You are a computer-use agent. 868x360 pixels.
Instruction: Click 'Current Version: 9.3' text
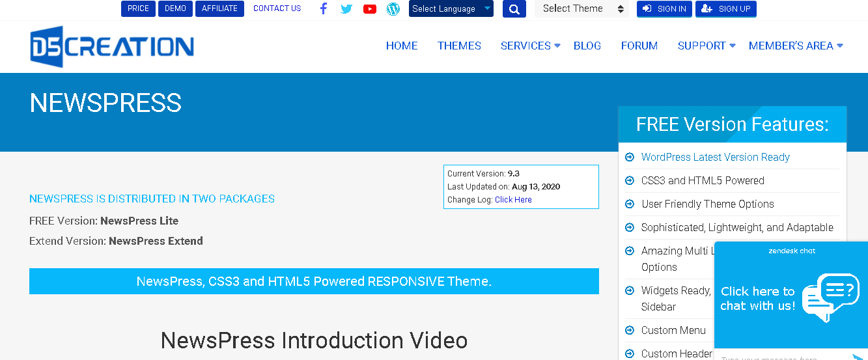pos(483,174)
